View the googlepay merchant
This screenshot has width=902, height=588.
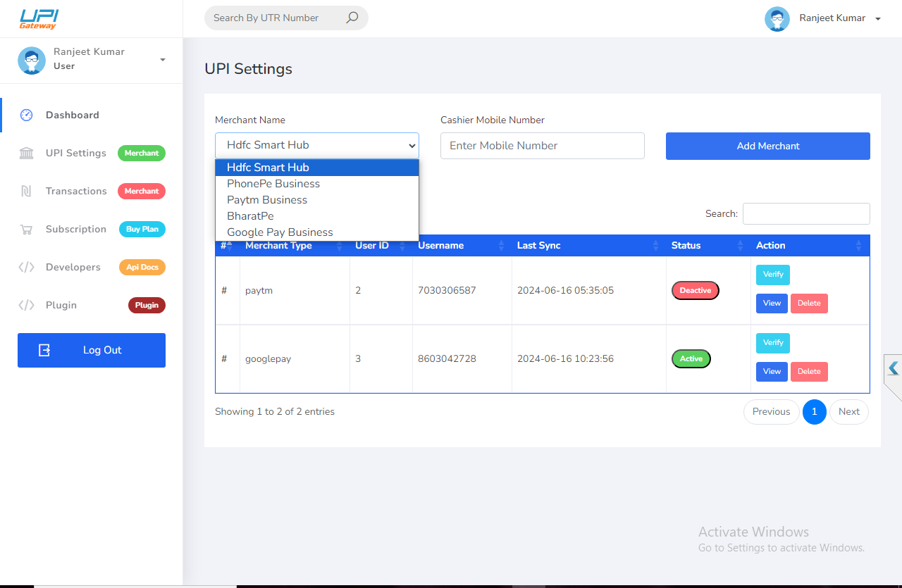tap(772, 372)
